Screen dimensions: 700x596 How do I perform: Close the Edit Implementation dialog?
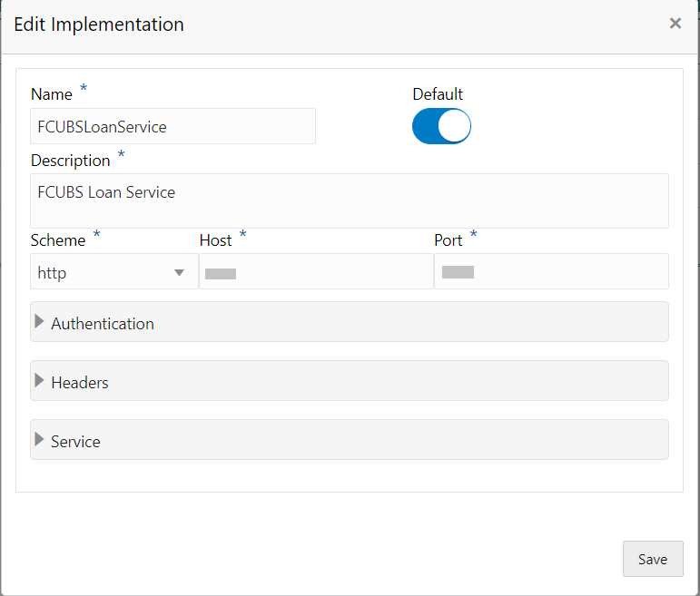tap(675, 24)
